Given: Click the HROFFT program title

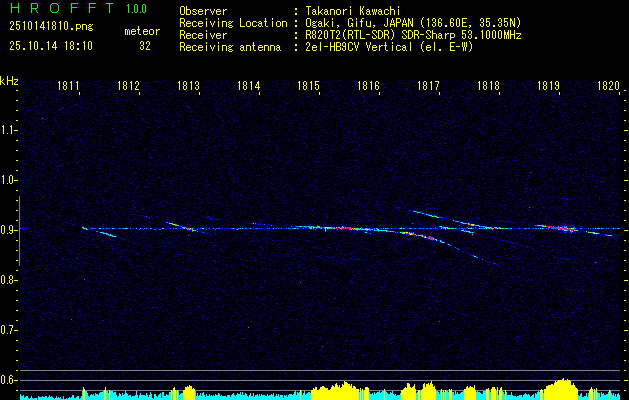Looking at the screenshot, I should coord(62,8).
